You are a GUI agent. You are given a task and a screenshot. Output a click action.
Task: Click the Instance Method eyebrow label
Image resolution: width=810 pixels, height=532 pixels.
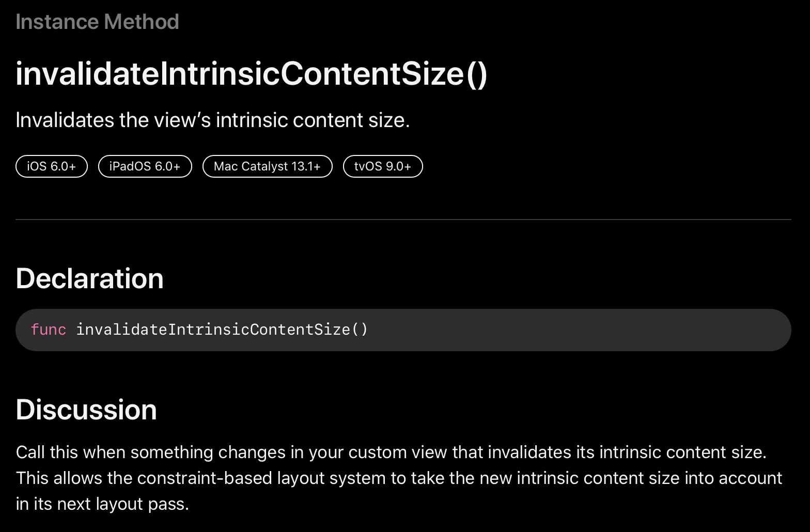pyautogui.click(x=97, y=22)
